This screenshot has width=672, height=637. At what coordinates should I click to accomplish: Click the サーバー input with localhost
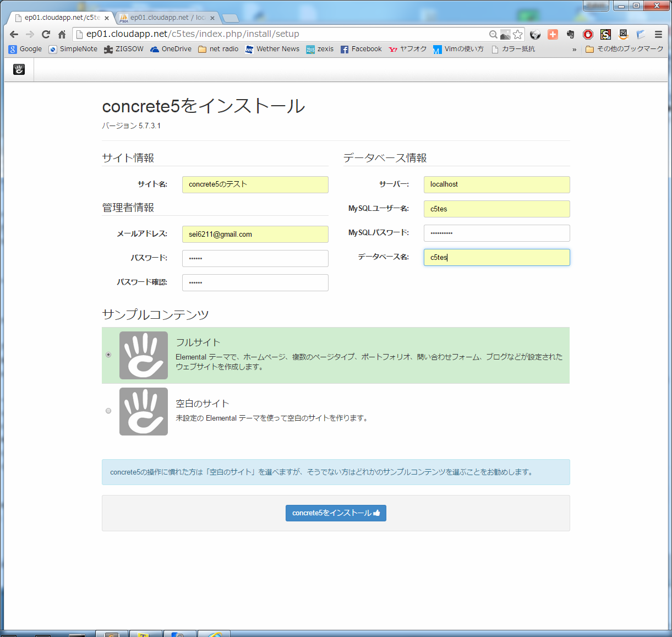pyautogui.click(x=497, y=184)
